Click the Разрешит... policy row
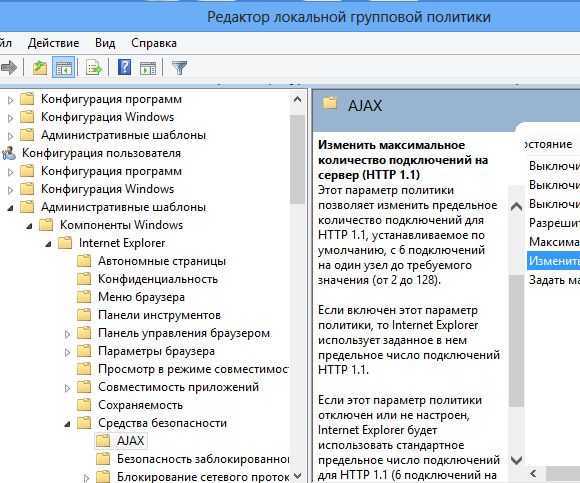 point(554,223)
